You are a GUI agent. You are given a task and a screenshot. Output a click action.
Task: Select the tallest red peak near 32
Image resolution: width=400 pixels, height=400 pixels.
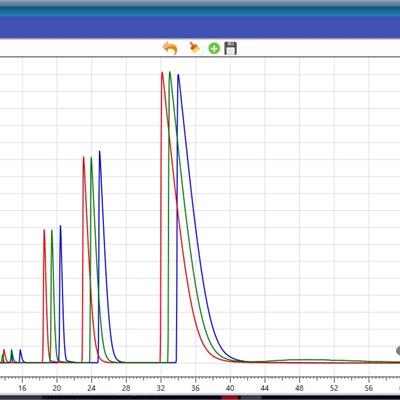162,73
